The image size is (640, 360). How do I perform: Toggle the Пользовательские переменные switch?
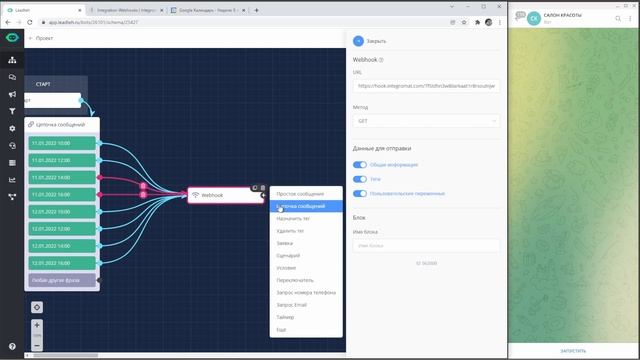coord(360,193)
